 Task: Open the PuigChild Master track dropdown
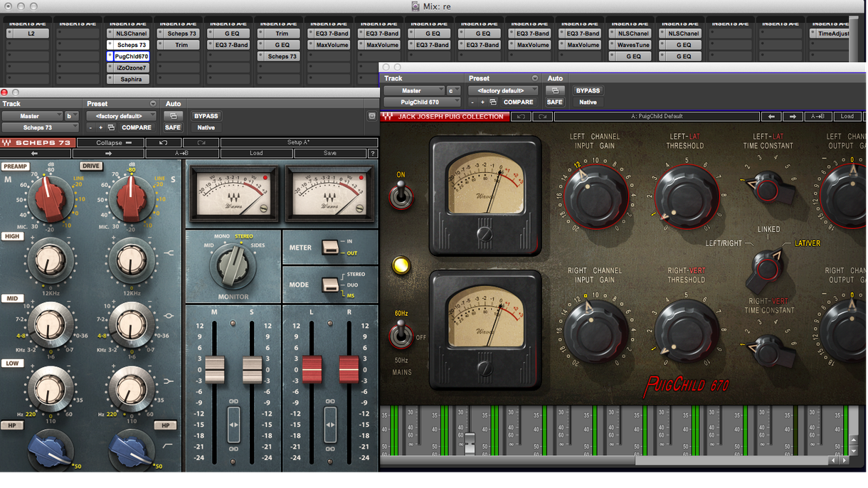413,90
